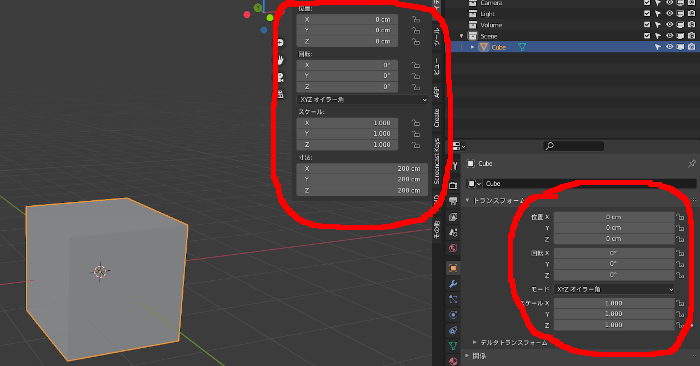
Task: Lock location X padlock in Properties panel
Action: point(680,217)
